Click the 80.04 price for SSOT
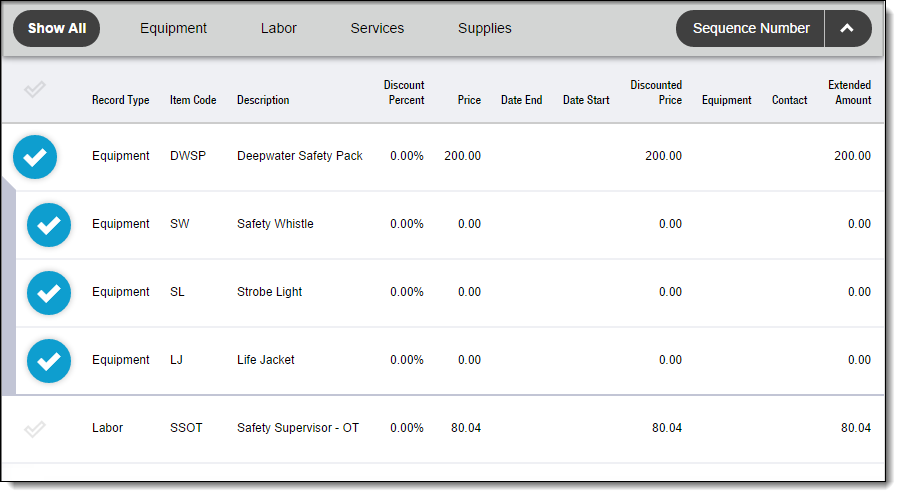 click(466, 427)
